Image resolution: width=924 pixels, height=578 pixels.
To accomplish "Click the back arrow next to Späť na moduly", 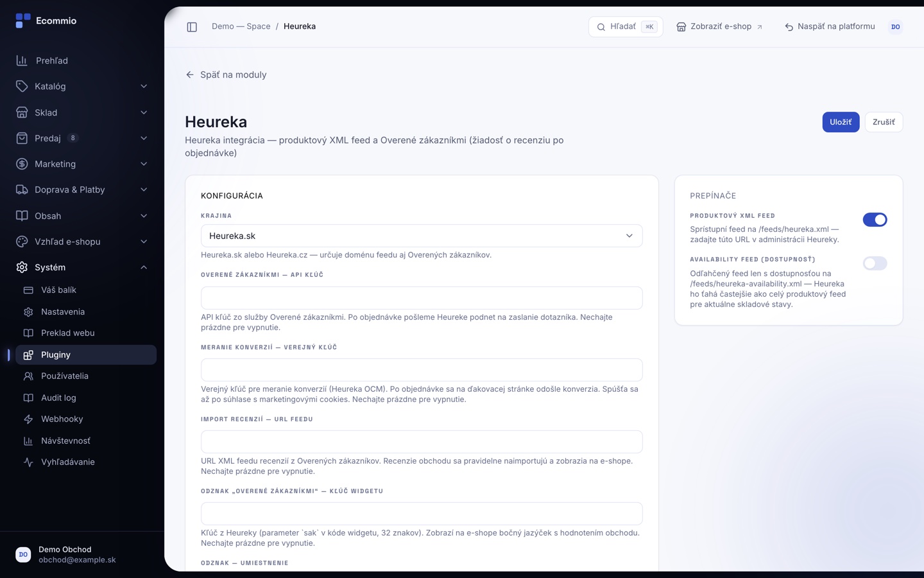I will (x=190, y=74).
